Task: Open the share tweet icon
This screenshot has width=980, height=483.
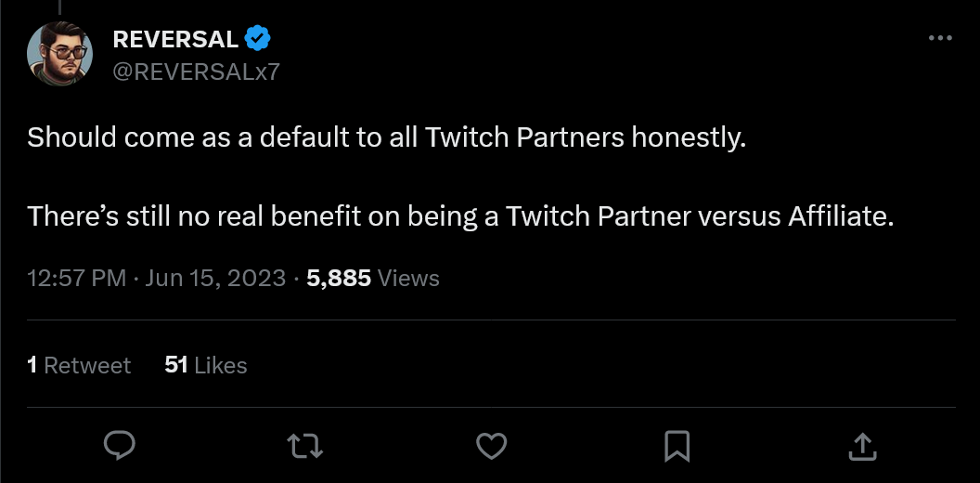Action: (x=862, y=446)
